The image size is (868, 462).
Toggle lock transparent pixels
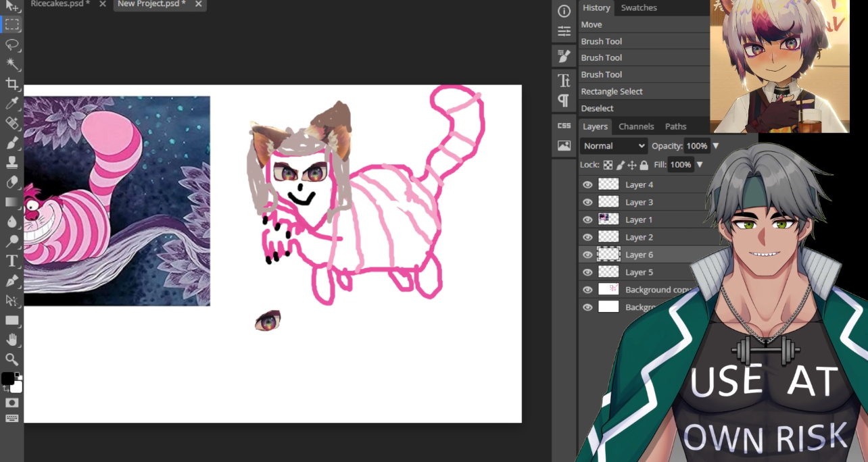[x=608, y=165]
